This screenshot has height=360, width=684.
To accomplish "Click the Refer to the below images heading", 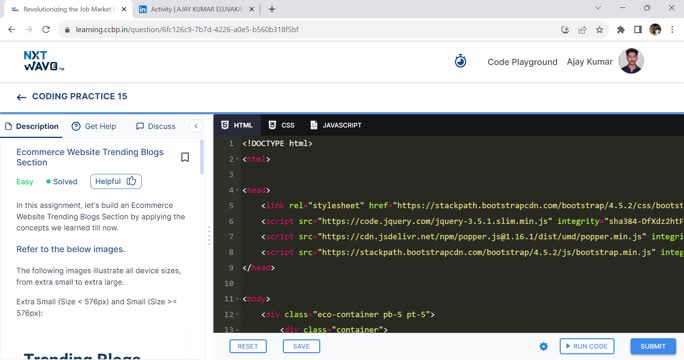I will coord(71,249).
